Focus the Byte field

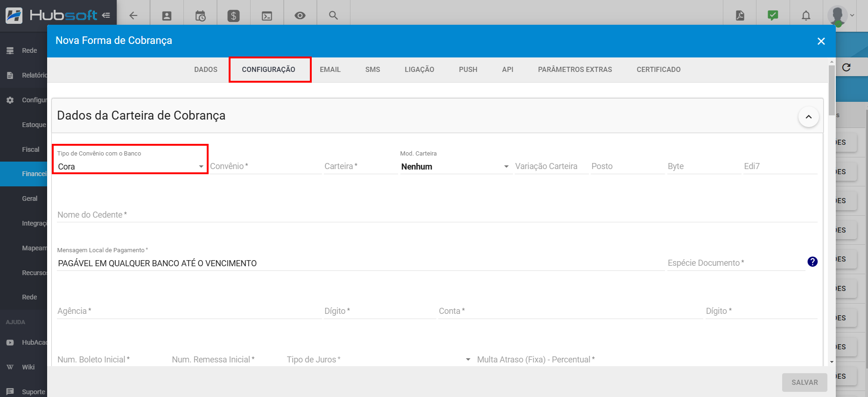click(x=704, y=166)
